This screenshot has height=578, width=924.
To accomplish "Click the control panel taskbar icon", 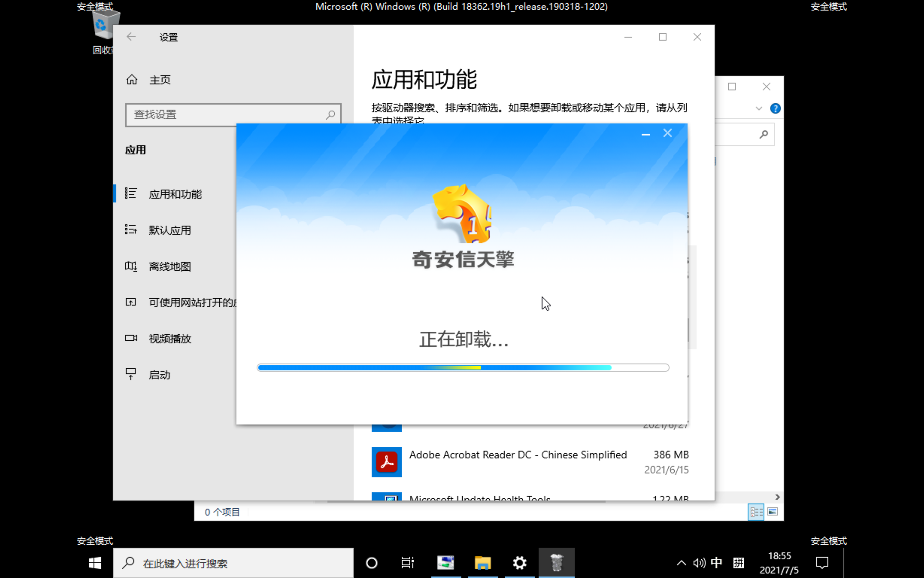I will click(446, 563).
